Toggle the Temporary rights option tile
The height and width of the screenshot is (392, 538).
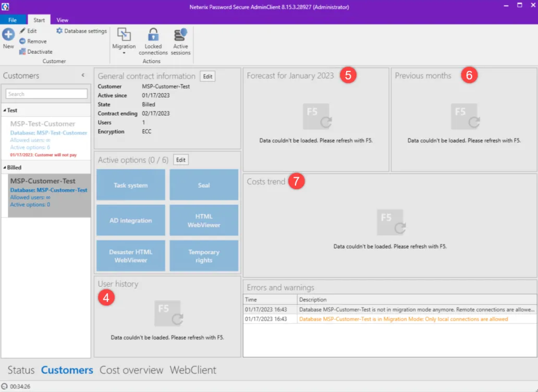tap(204, 256)
